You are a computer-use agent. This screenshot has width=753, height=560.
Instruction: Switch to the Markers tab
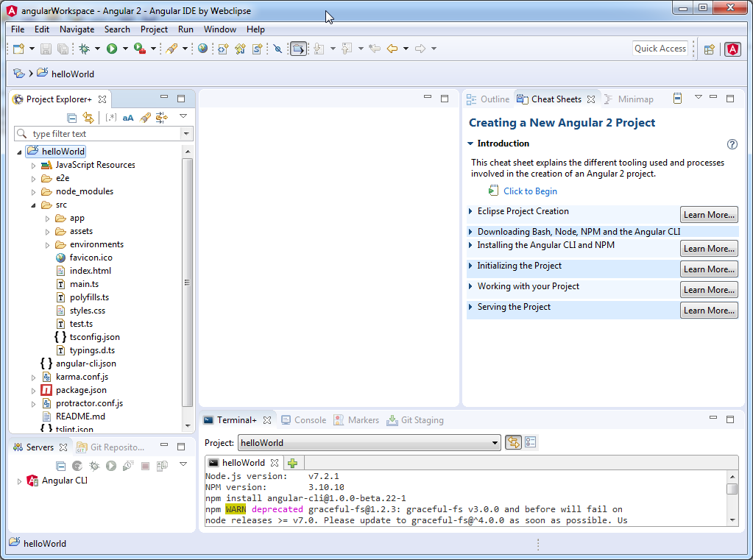[356, 419]
